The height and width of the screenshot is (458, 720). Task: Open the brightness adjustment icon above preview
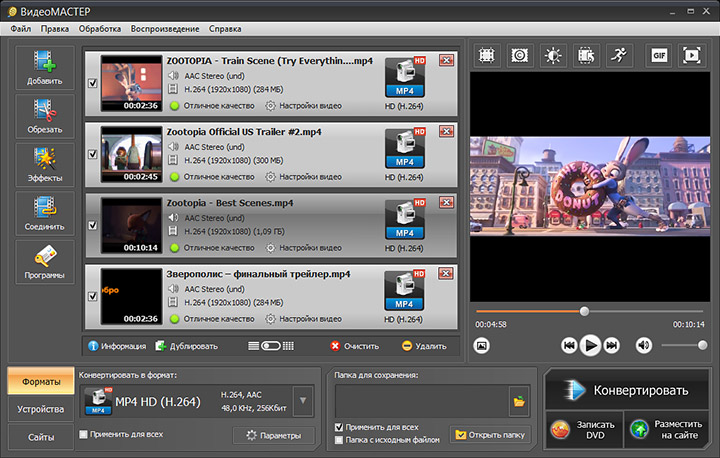553,56
